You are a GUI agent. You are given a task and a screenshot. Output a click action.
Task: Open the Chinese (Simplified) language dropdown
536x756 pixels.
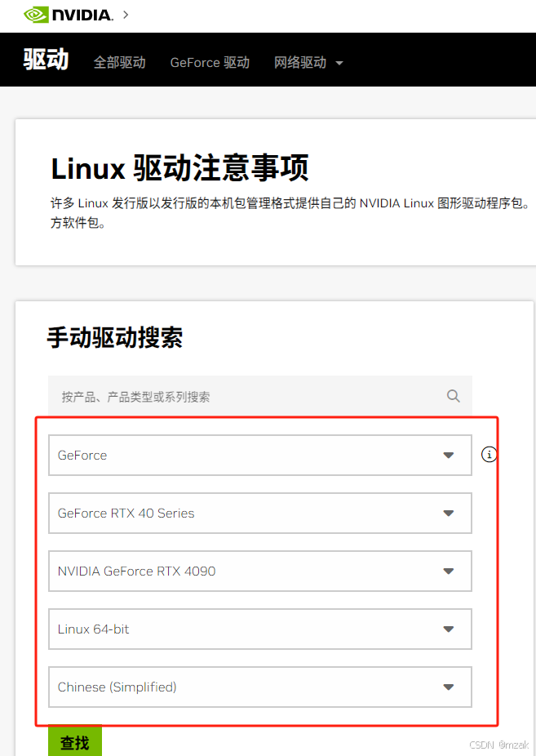[x=260, y=687]
